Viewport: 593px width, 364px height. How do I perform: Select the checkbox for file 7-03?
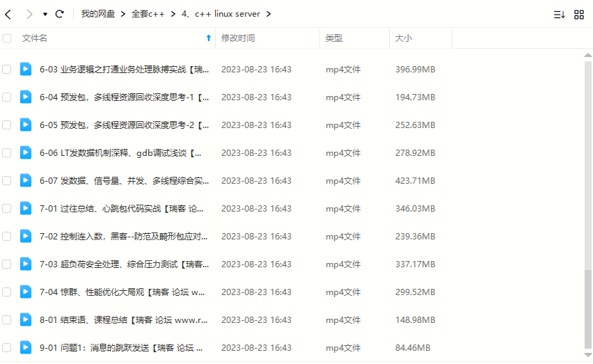(x=7, y=264)
